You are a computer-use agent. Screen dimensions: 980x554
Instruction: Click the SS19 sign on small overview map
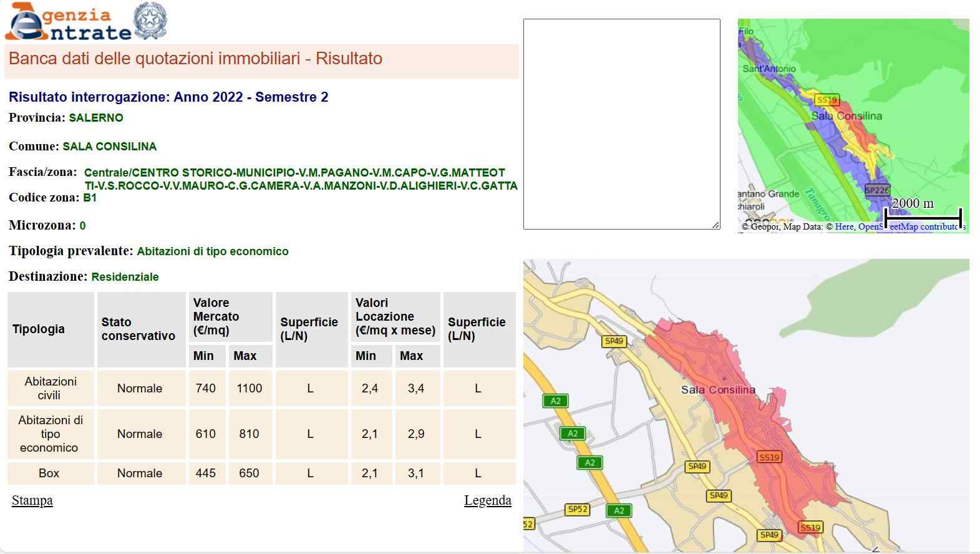click(x=827, y=100)
